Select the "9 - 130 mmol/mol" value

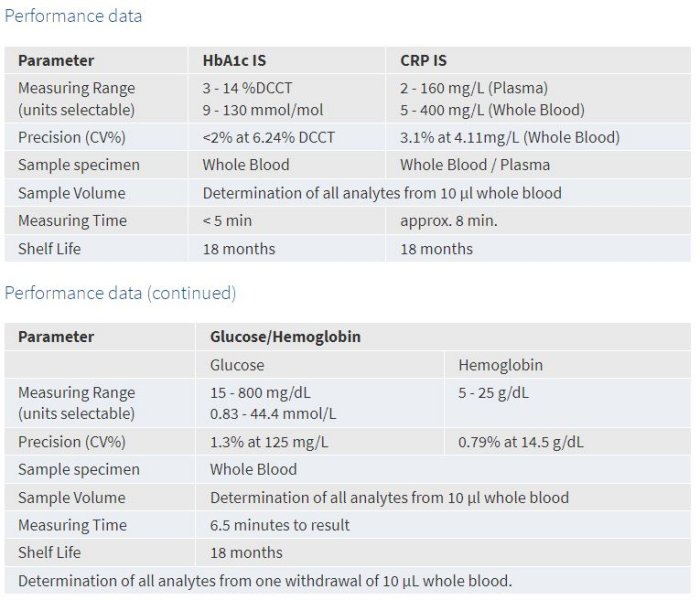coord(263,109)
